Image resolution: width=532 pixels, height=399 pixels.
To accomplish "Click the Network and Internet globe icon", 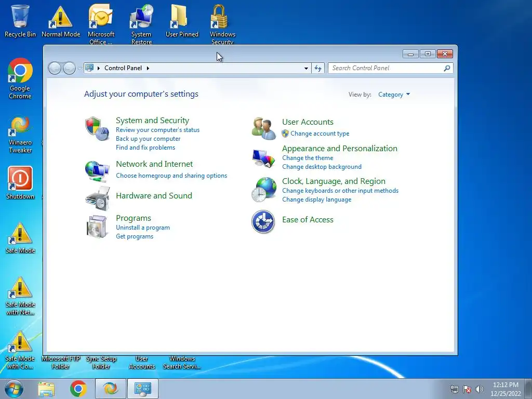I will pyautogui.click(x=97, y=171).
